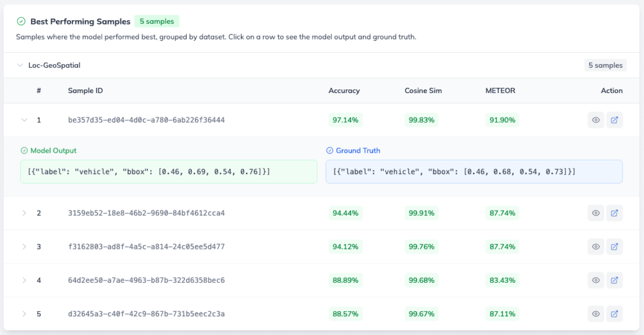
Task: Expand row 2 with its chevron
Action: [25, 213]
